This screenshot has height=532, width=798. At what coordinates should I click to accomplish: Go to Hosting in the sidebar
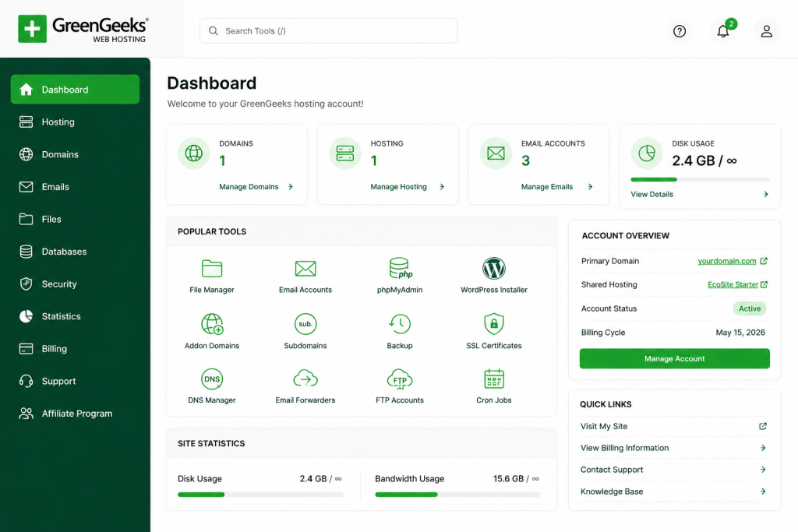tap(76, 122)
